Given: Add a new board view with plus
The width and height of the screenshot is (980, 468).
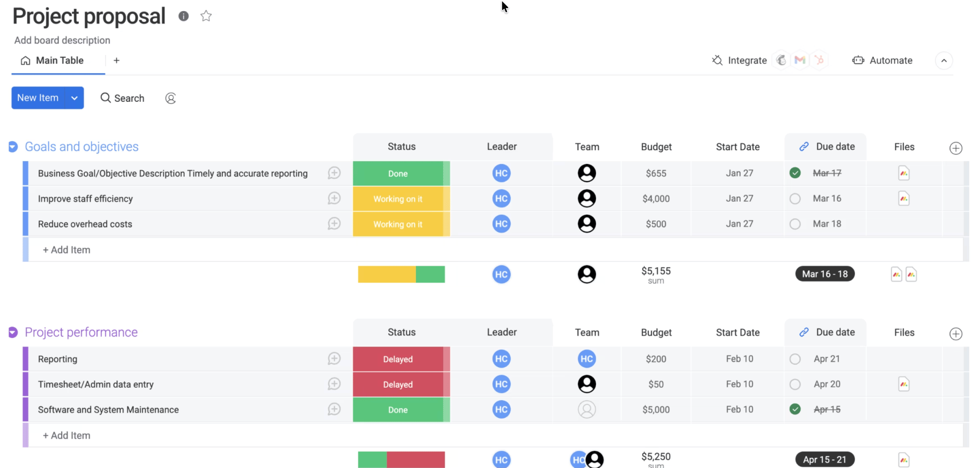Looking at the screenshot, I should (x=116, y=61).
